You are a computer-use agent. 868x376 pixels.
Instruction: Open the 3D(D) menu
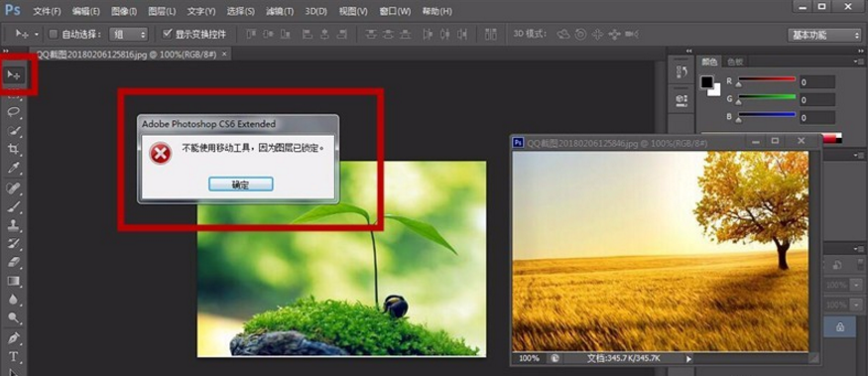tap(316, 11)
